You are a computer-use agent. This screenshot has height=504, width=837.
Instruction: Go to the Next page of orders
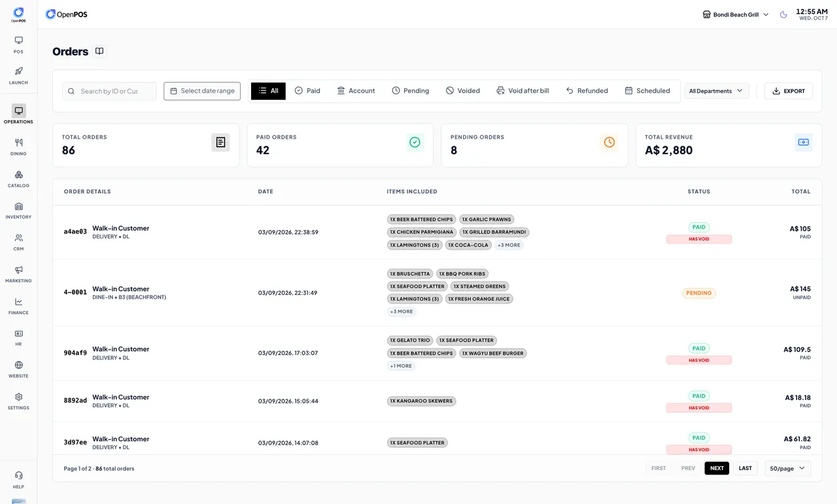tap(717, 468)
